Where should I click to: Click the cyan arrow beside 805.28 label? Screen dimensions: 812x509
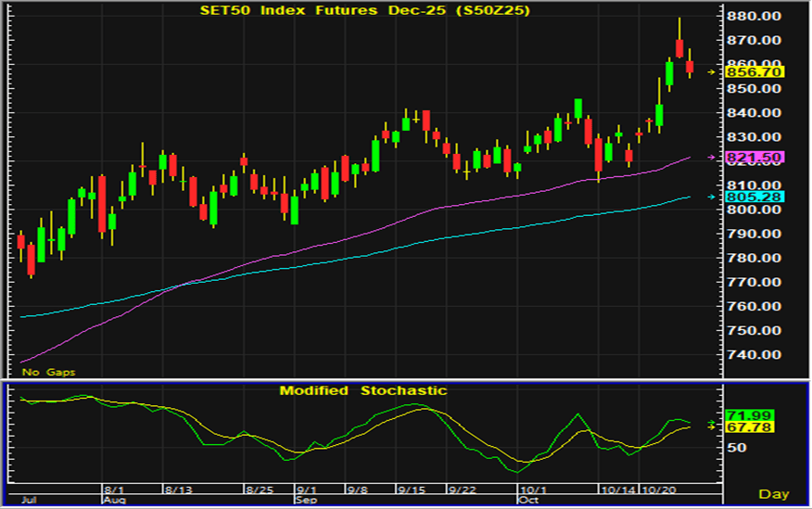tap(711, 197)
